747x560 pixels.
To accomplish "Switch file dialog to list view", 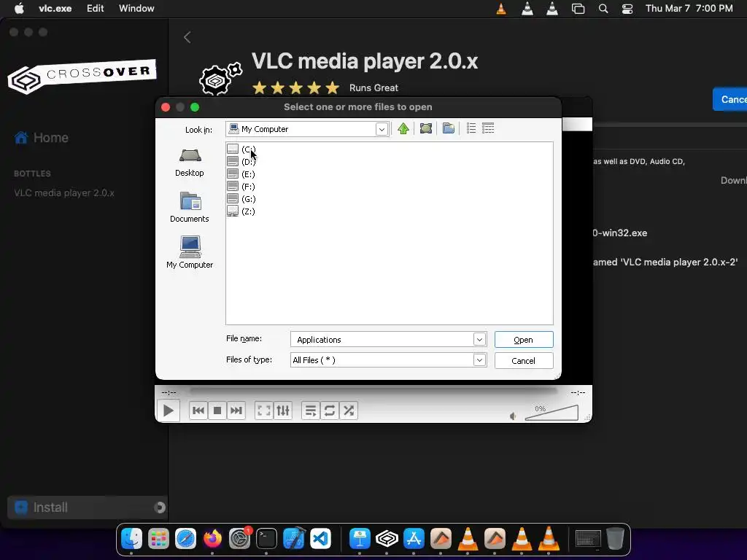I will point(471,128).
